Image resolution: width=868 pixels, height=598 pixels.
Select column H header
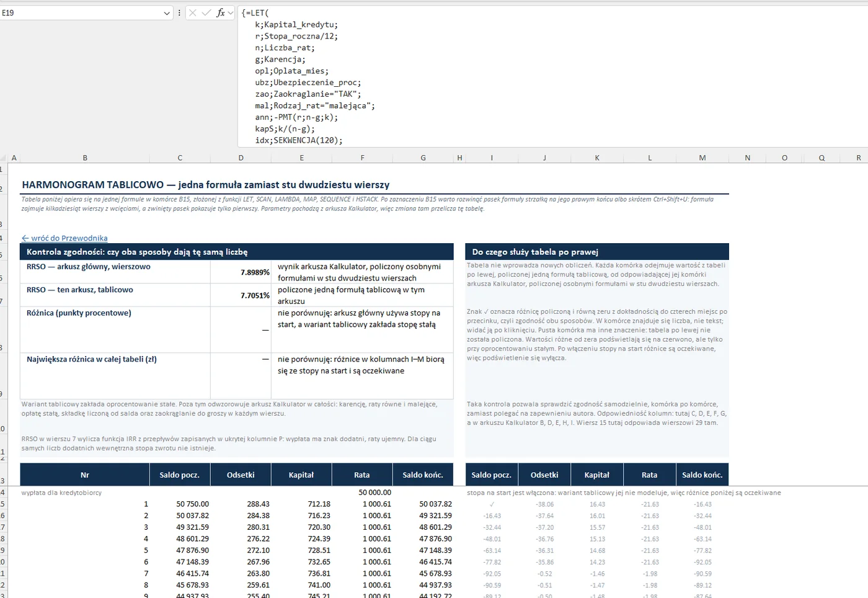(x=459, y=158)
